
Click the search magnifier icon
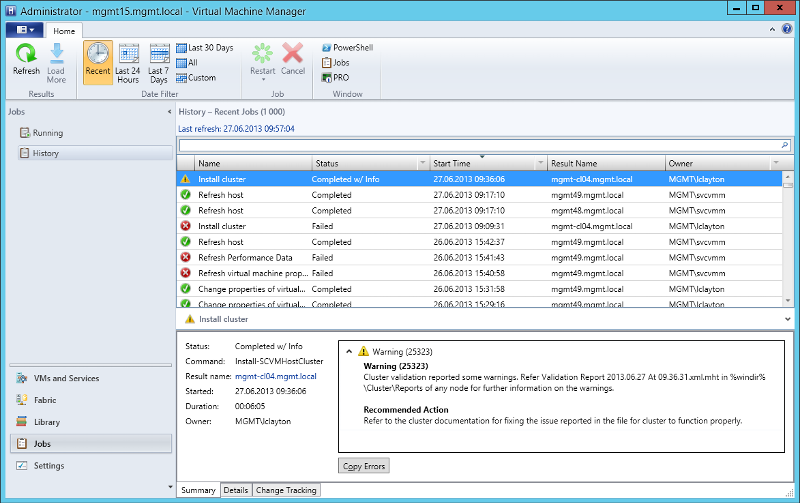pos(785,145)
